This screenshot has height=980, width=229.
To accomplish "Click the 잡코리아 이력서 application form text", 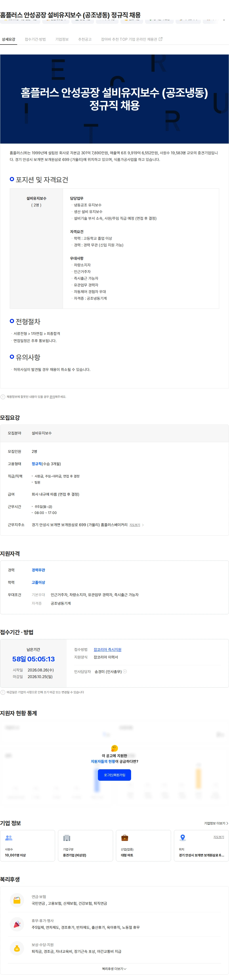I will pos(106,657).
